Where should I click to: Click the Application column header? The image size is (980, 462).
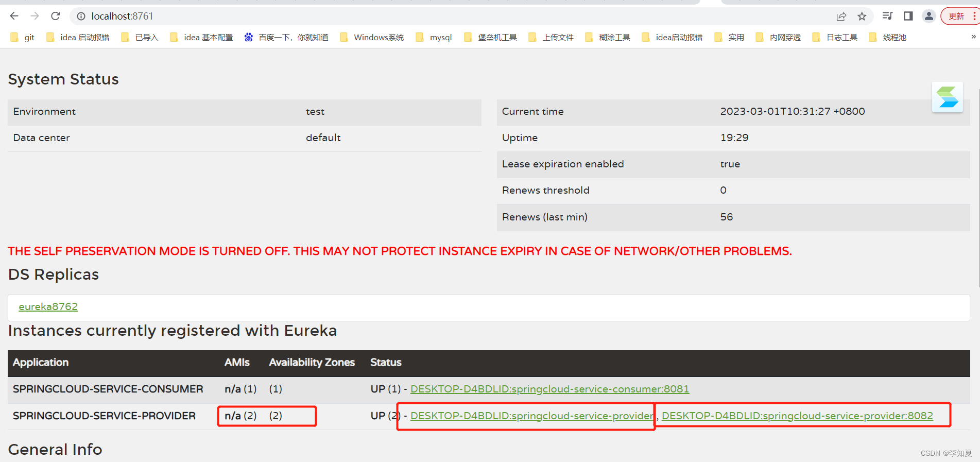41,362
